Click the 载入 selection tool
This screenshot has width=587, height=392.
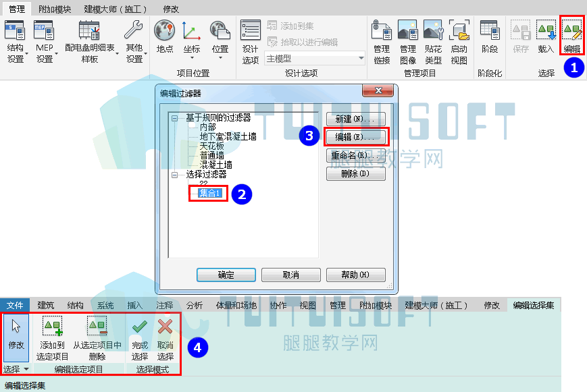(x=546, y=36)
